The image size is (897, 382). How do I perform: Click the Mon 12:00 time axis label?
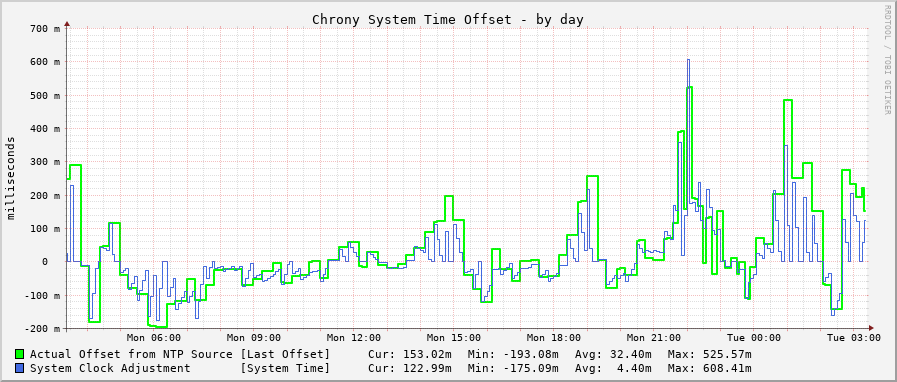(x=354, y=338)
